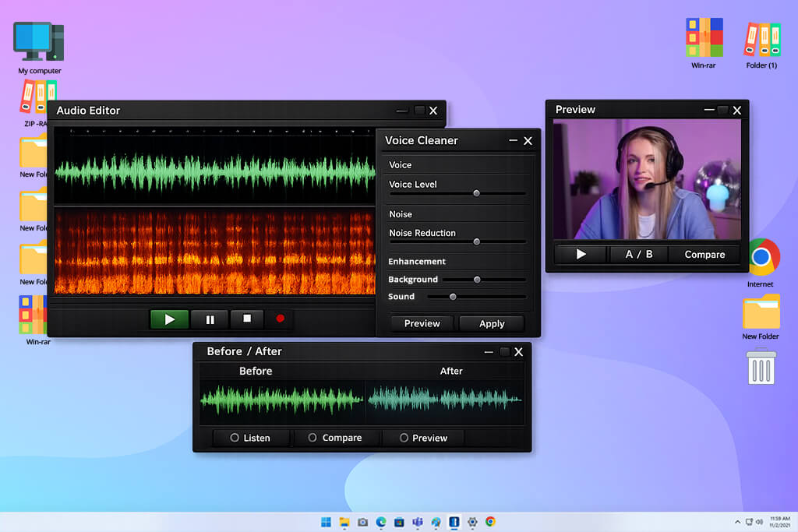Viewport: 798px width, 532px height.
Task: Open Google Chrome from the taskbar
Action: pos(491,522)
